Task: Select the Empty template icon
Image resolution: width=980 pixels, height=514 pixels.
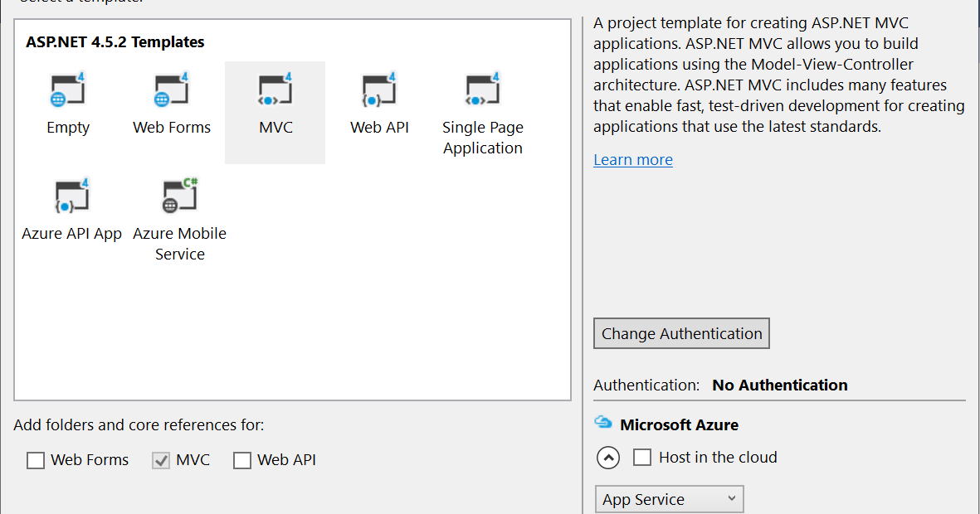Action: coord(68,90)
